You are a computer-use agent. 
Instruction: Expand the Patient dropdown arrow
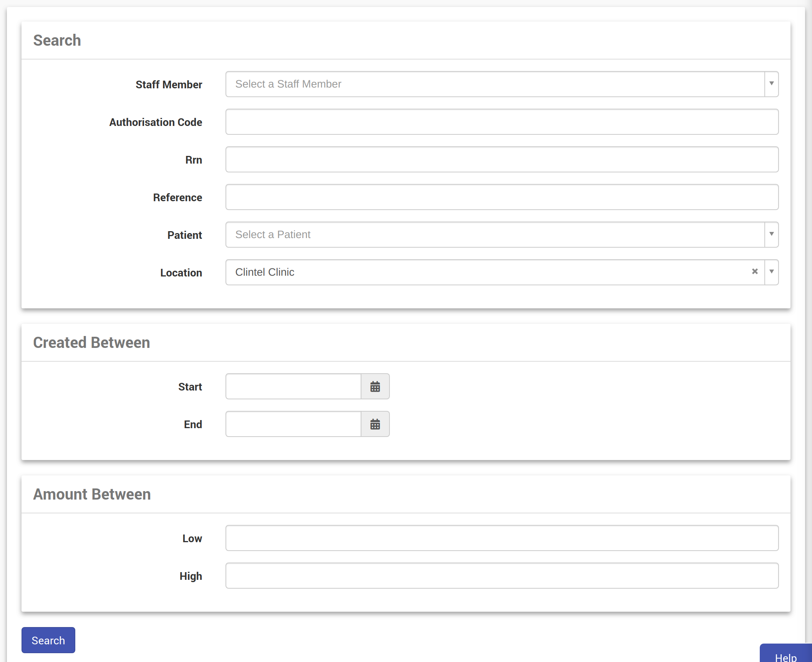[x=771, y=234]
